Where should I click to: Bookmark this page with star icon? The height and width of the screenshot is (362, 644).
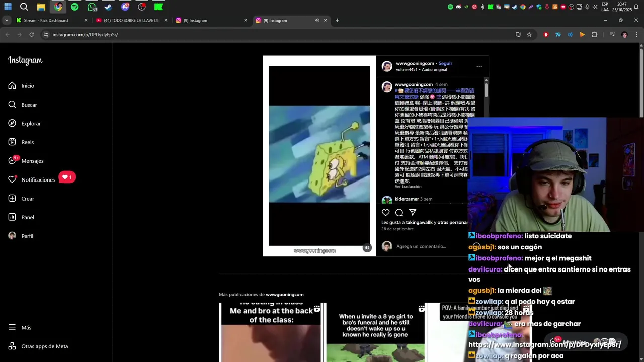coord(529,35)
